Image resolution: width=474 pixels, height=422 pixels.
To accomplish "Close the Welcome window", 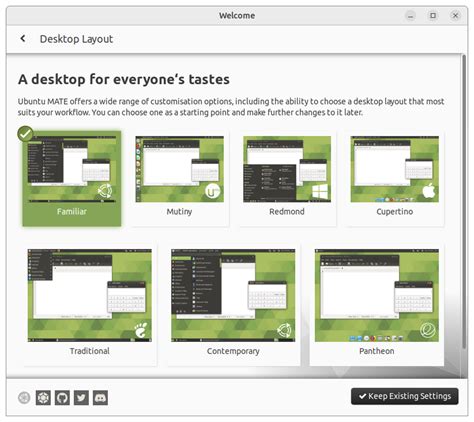I will 455,15.
